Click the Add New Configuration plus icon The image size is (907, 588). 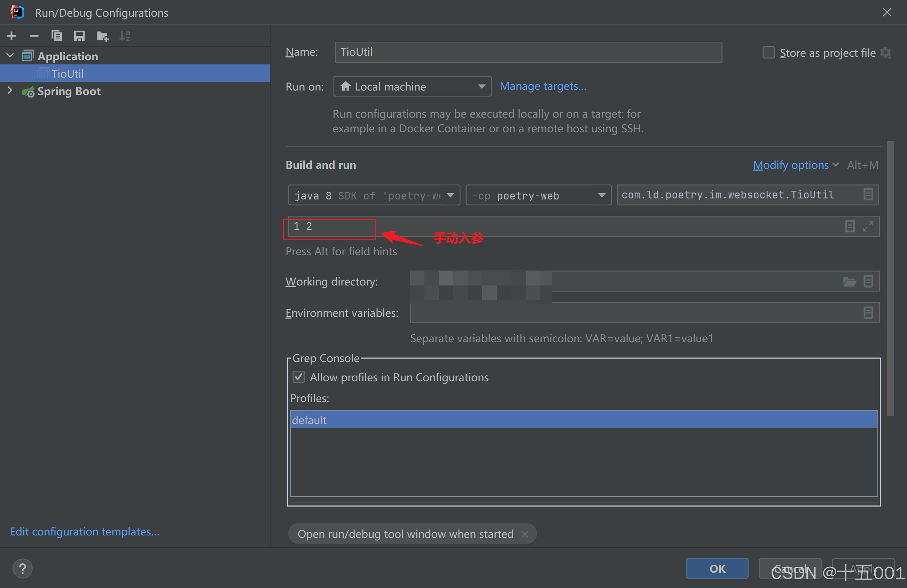[x=11, y=36]
